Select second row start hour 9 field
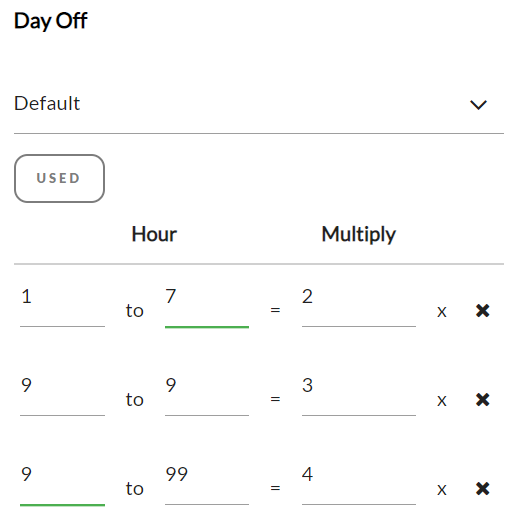This screenshot has height=520, width=532. pyautogui.click(x=62, y=393)
